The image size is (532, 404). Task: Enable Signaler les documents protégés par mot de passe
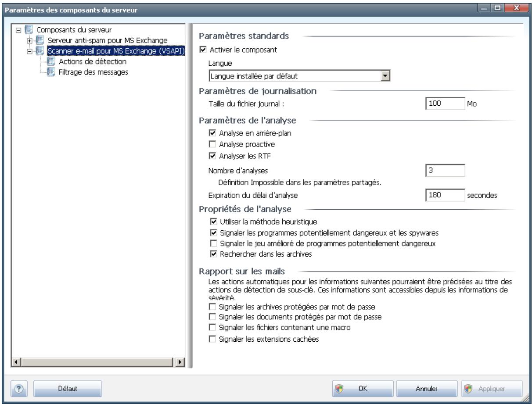pyautogui.click(x=213, y=316)
